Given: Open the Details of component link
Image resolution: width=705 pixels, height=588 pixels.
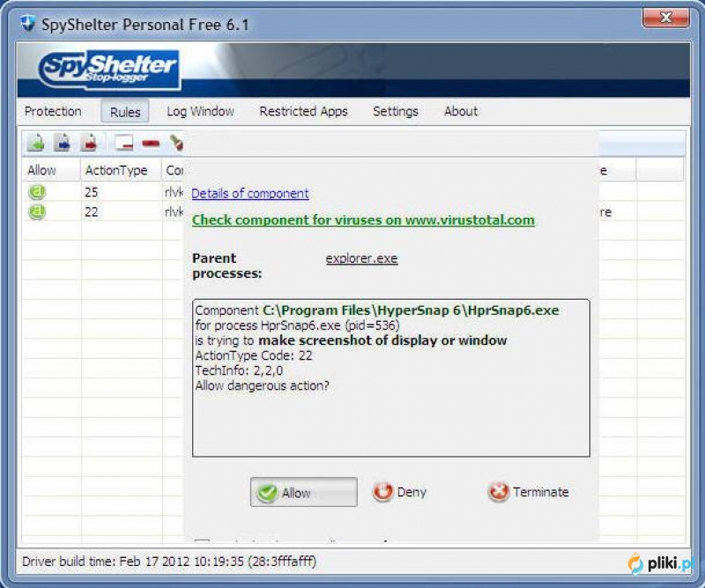Looking at the screenshot, I should click(250, 193).
